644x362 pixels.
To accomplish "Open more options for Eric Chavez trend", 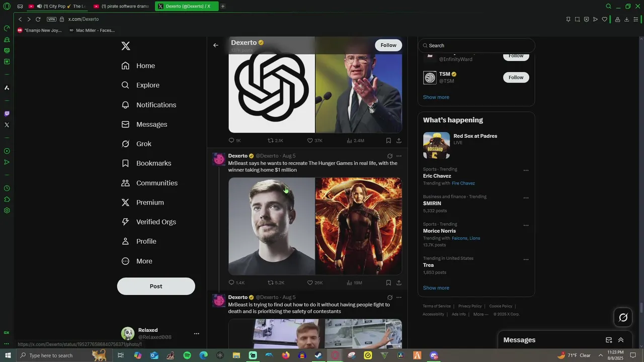I will coord(526,170).
